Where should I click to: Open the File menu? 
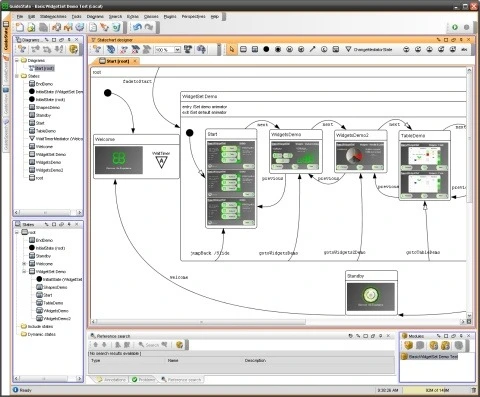20,16
